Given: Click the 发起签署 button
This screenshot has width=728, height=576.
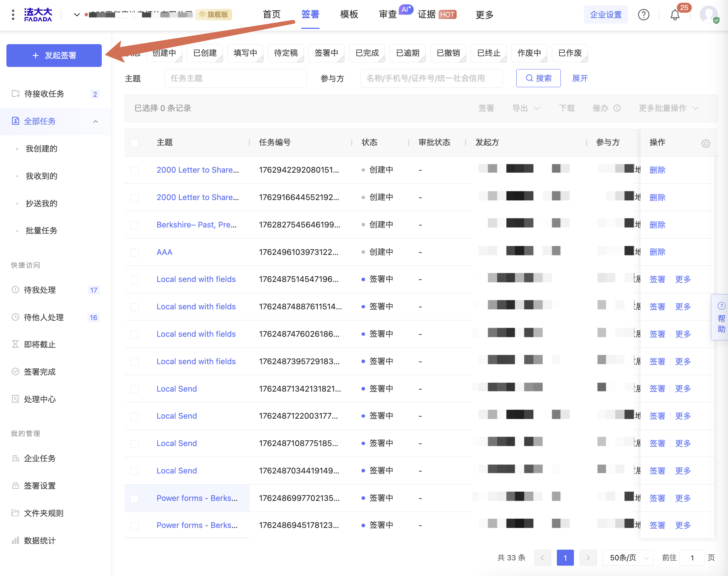Looking at the screenshot, I should pyautogui.click(x=54, y=56).
